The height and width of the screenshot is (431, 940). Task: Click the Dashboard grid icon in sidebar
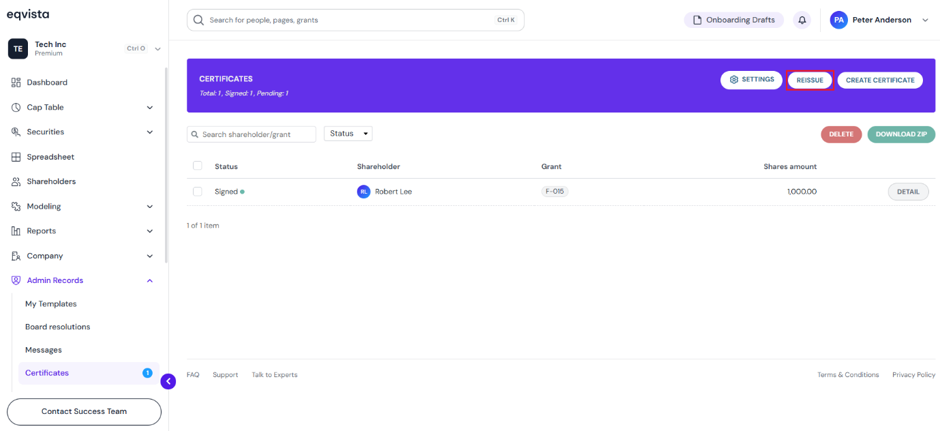(16, 83)
